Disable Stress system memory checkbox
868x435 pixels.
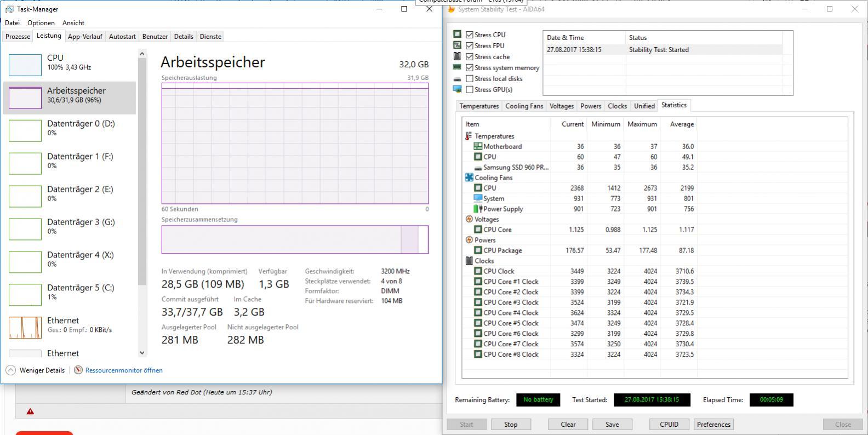(470, 67)
